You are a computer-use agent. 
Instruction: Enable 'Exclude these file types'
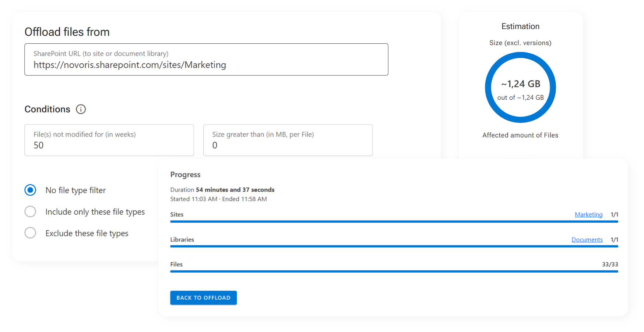click(x=30, y=233)
